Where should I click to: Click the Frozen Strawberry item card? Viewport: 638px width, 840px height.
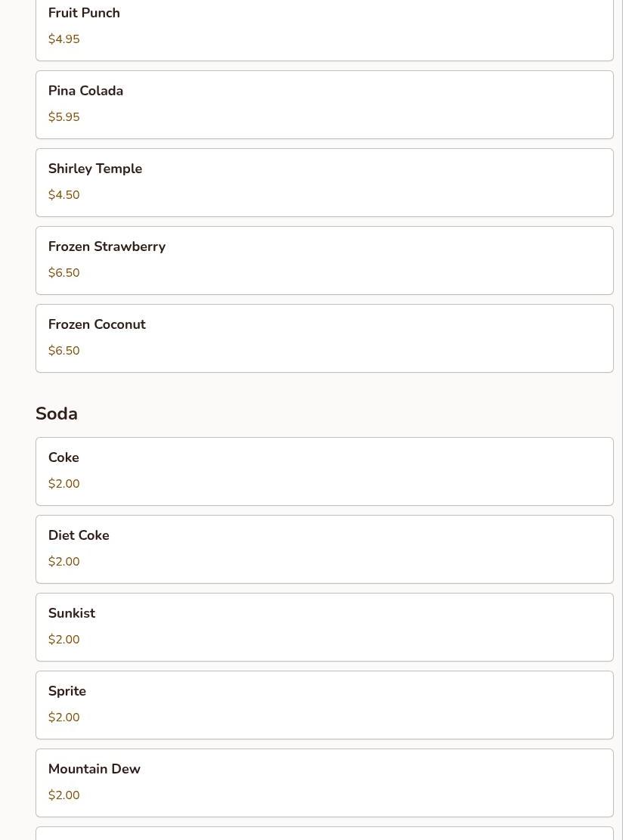click(324, 260)
